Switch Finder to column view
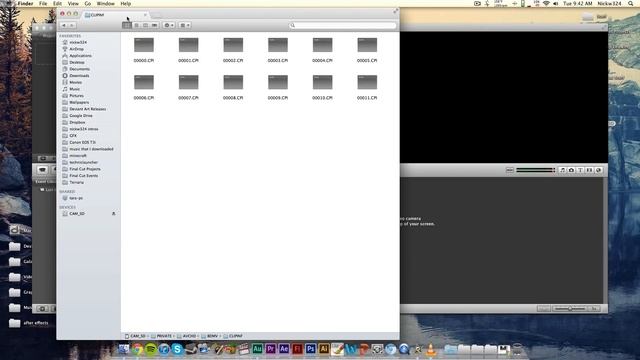The image size is (640, 360). 145,25
